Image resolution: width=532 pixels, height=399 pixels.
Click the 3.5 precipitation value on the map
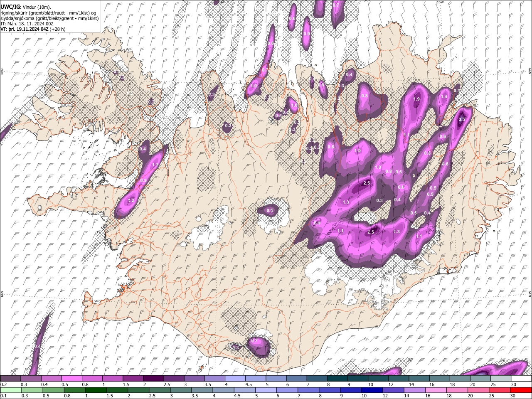[x=461, y=120]
